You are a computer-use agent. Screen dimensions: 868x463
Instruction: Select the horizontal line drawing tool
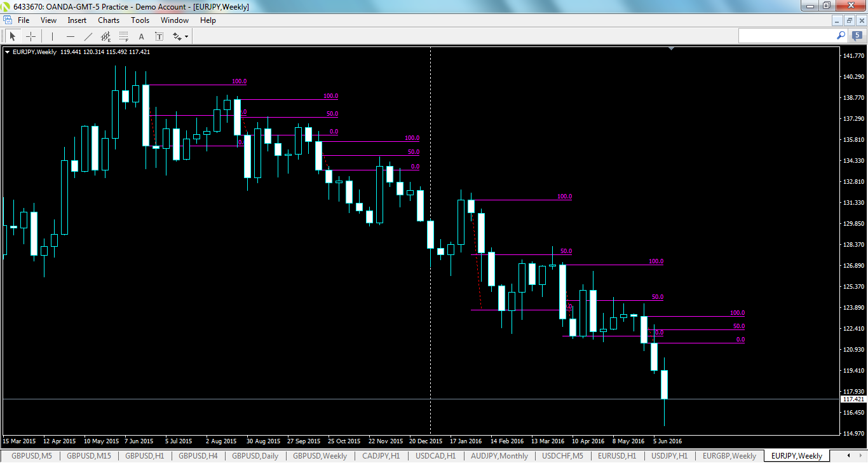[x=70, y=36]
